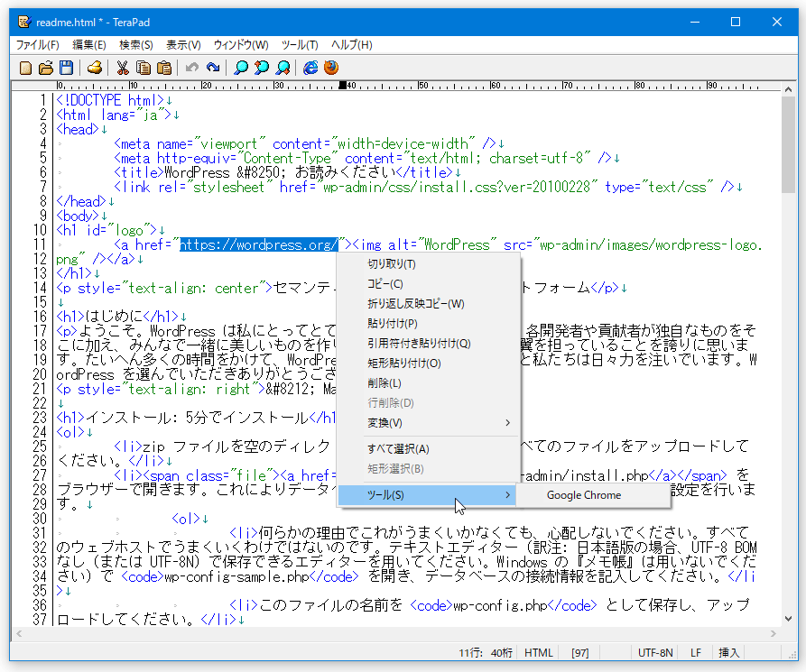Open the ツール(T) menu in menu bar
806x672 pixels.
(x=300, y=45)
